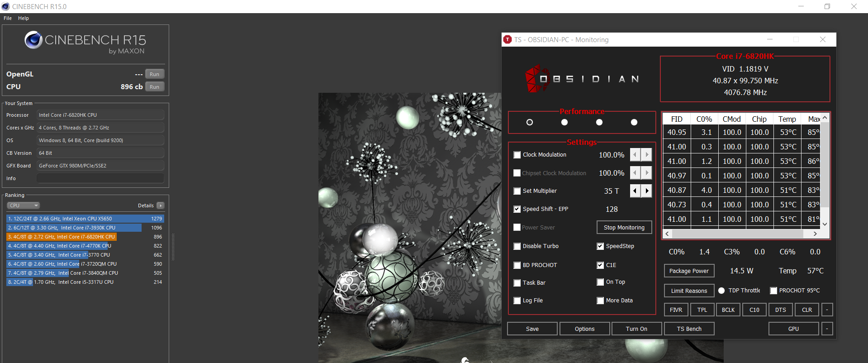
Task: Open the Help menu in Cinebench
Action: click(24, 18)
